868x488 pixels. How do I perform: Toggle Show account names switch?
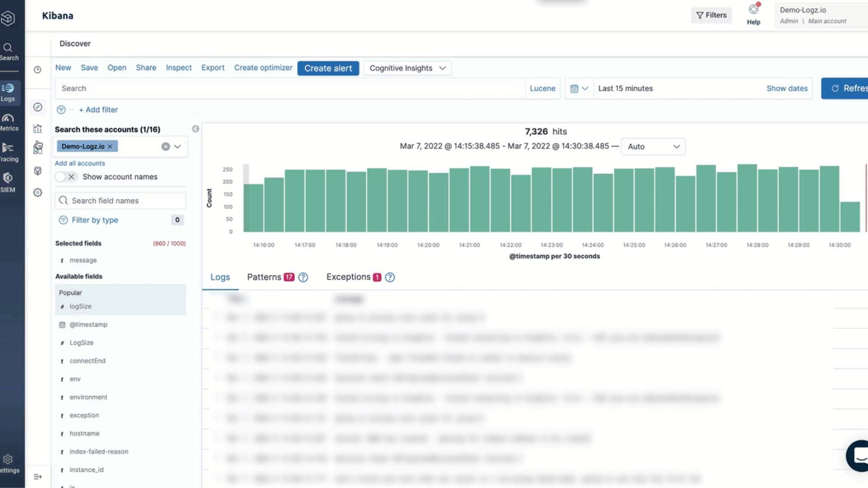pos(66,177)
